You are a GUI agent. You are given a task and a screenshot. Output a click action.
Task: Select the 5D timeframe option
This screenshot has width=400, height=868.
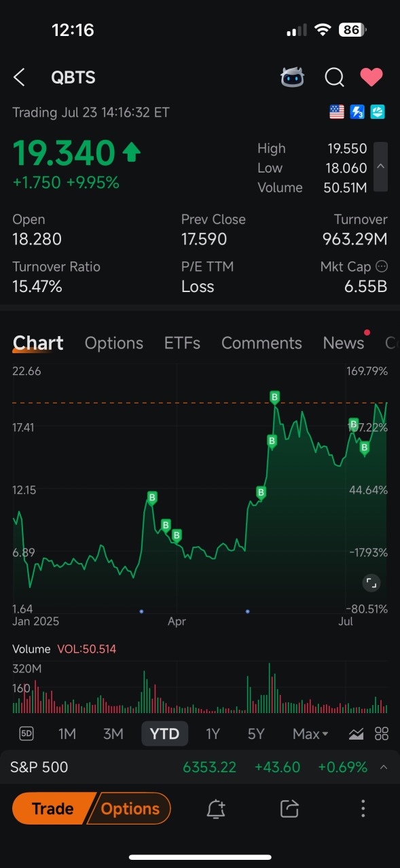[x=26, y=734]
